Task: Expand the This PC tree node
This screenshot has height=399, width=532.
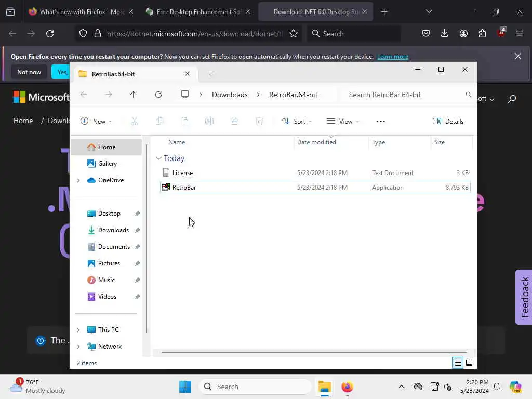Action: [x=78, y=330]
